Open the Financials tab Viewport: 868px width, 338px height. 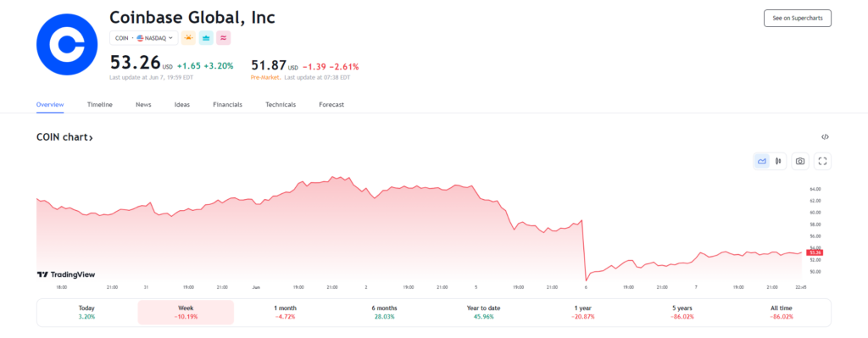point(227,104)
